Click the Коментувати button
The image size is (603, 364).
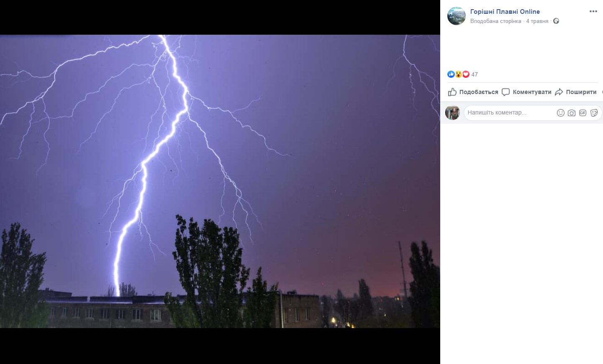526,92
